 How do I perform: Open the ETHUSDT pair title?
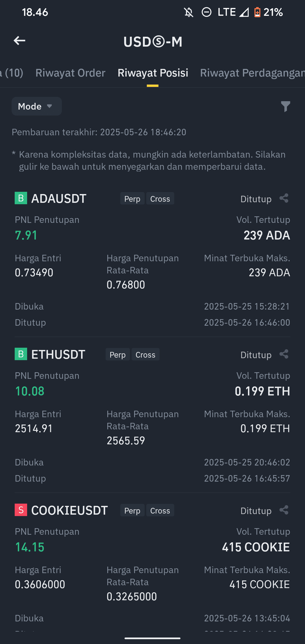pyautogui.click(x=58, y=354)
